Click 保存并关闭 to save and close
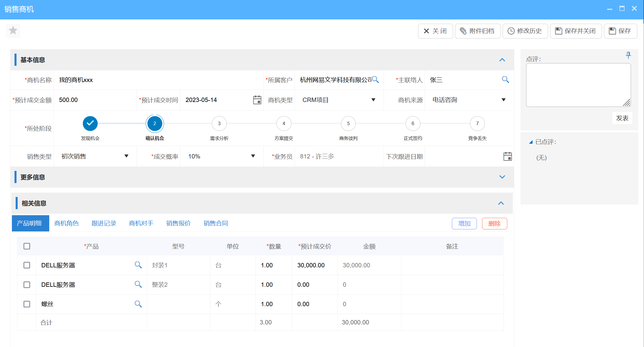This screenshot has height=347, width=644. [x=576, y=31]
